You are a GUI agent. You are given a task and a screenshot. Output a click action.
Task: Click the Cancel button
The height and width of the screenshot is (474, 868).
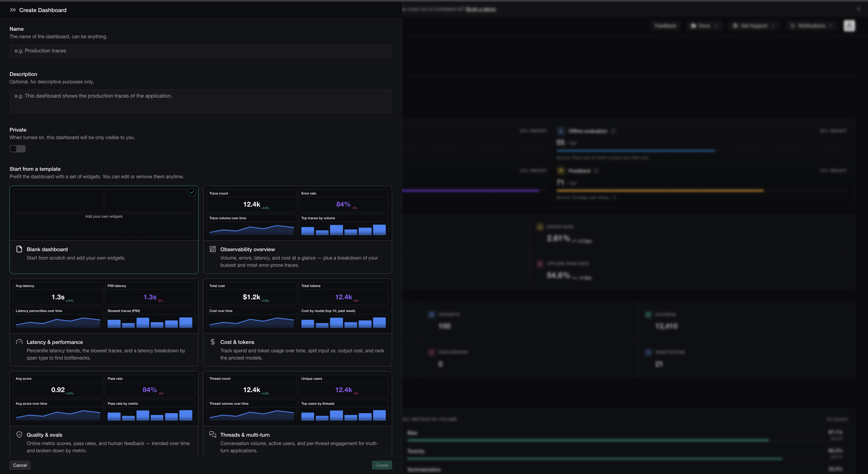(x=20, y=465)
